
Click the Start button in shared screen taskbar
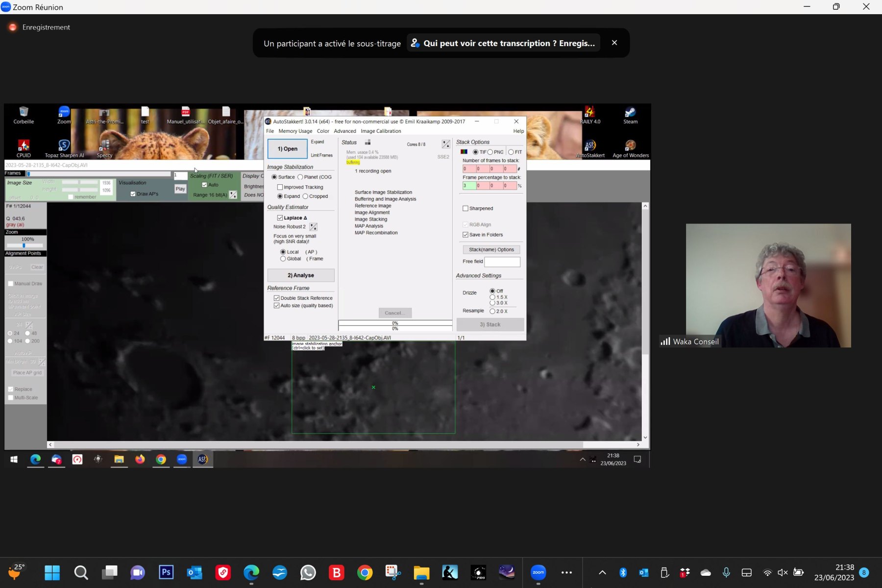point(14,459)
